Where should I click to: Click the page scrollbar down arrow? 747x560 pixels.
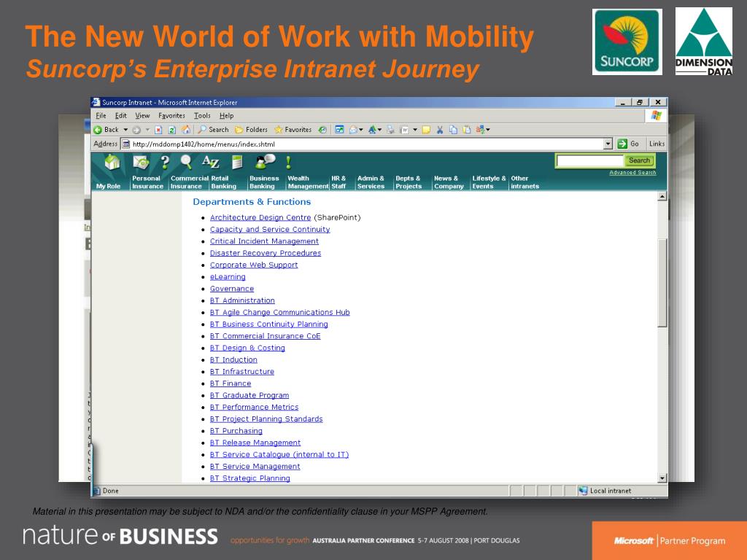(662, 478)
